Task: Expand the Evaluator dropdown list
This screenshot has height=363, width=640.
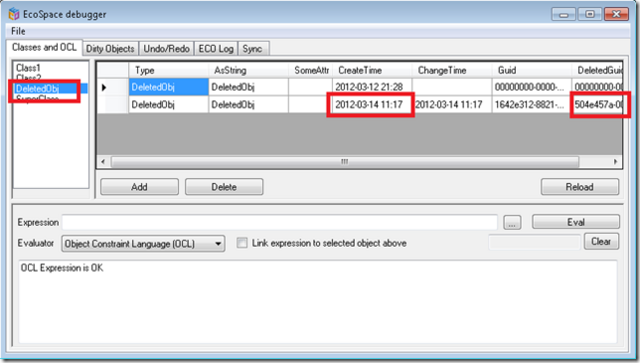Action: pos(219,244)
